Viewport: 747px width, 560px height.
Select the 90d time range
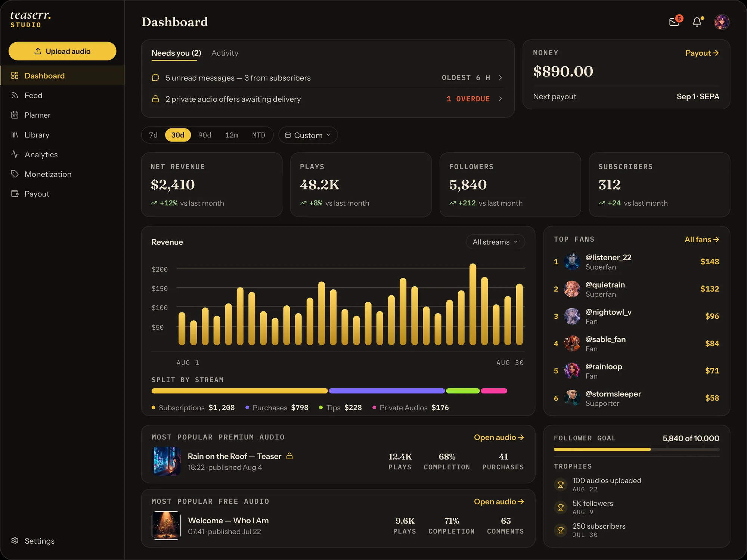205,135
